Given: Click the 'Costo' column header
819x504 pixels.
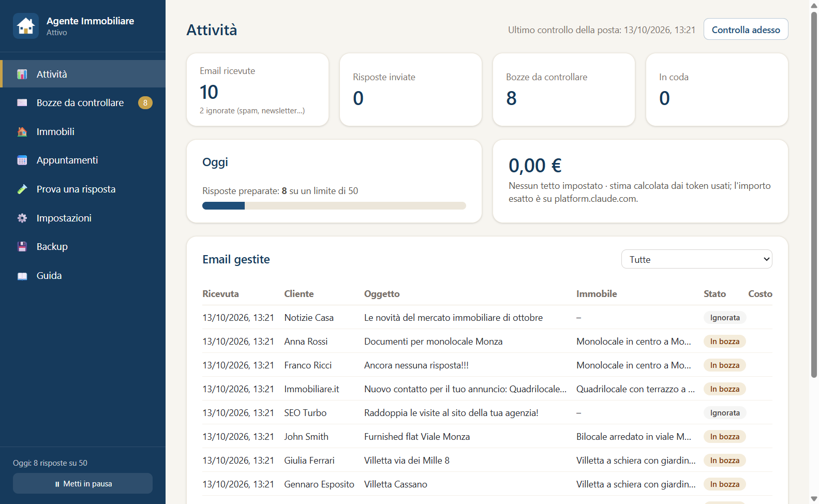Looking at the screenshot, I should [760, 294].
